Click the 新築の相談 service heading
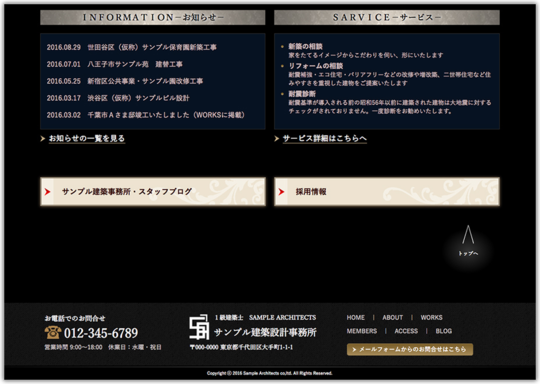The width and height of the screenshot is (540, 384). click(x=305, y=46)
